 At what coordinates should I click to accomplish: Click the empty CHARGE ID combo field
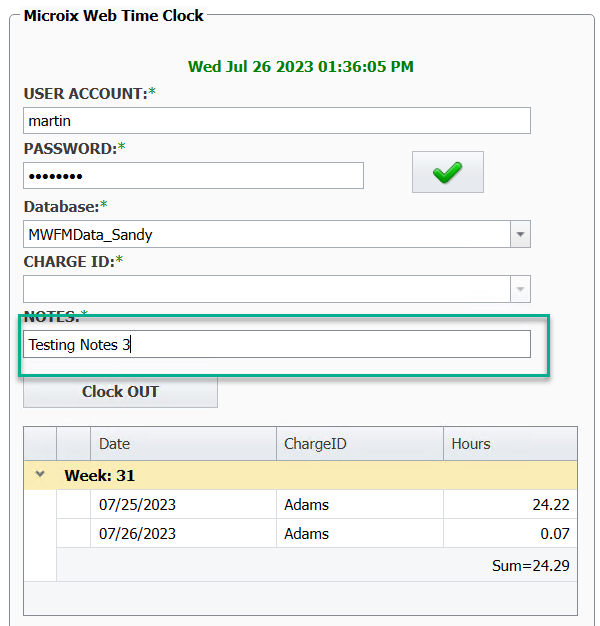pyautogui.click(x=266, y=289)
